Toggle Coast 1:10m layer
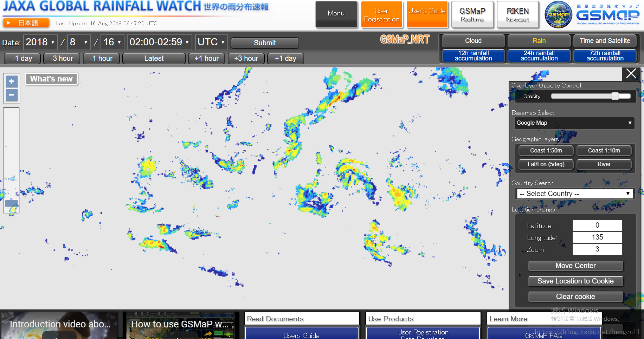 (604, 151)
